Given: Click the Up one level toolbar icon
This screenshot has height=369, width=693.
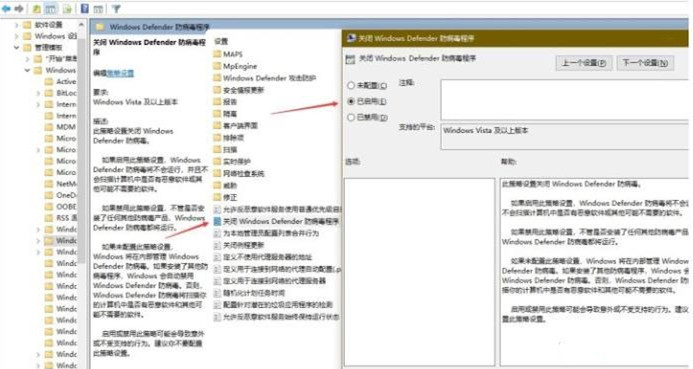Looking at the screenshot, I should coord(37,8).
